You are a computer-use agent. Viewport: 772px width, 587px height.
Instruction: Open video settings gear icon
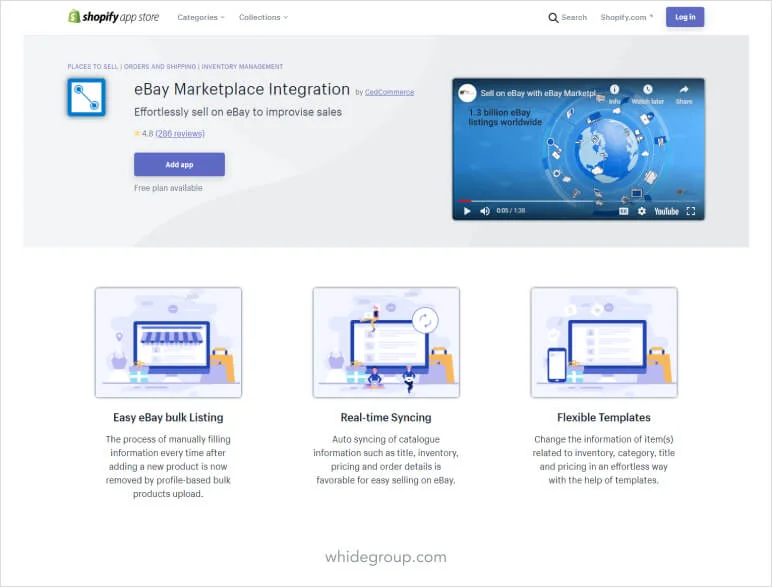pyautogui.click(x=642, y=211)
